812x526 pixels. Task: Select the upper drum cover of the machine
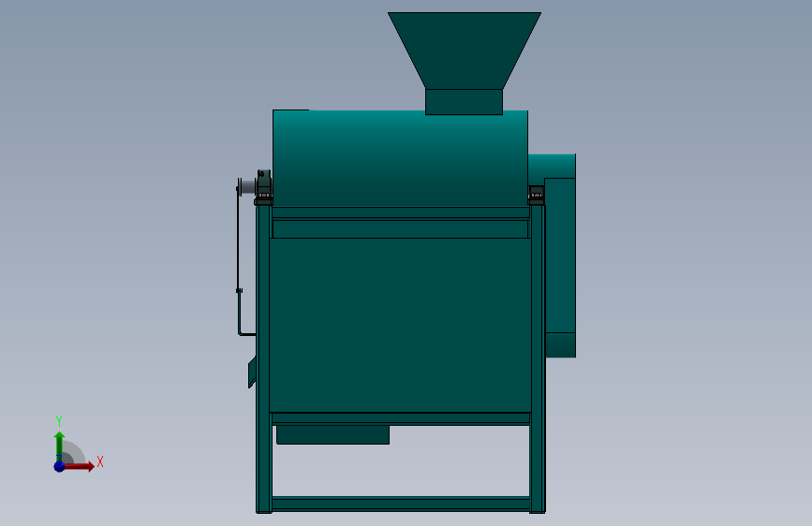(400, 158)
